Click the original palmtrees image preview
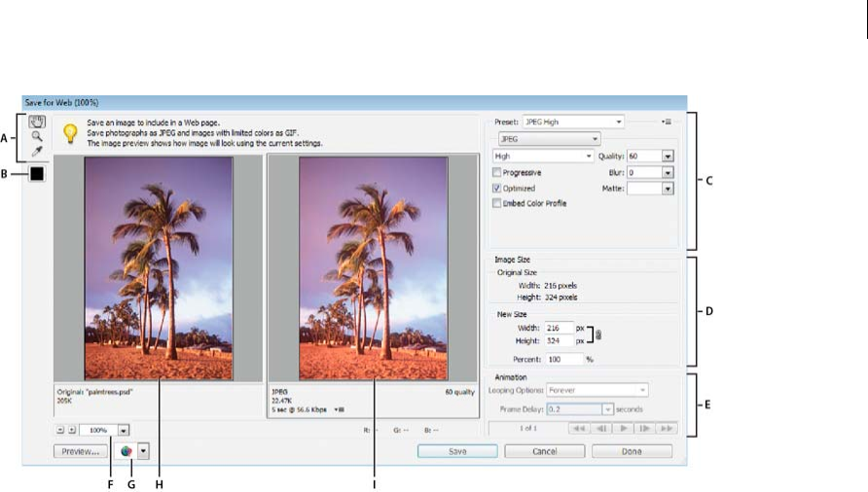 [159, 268]
